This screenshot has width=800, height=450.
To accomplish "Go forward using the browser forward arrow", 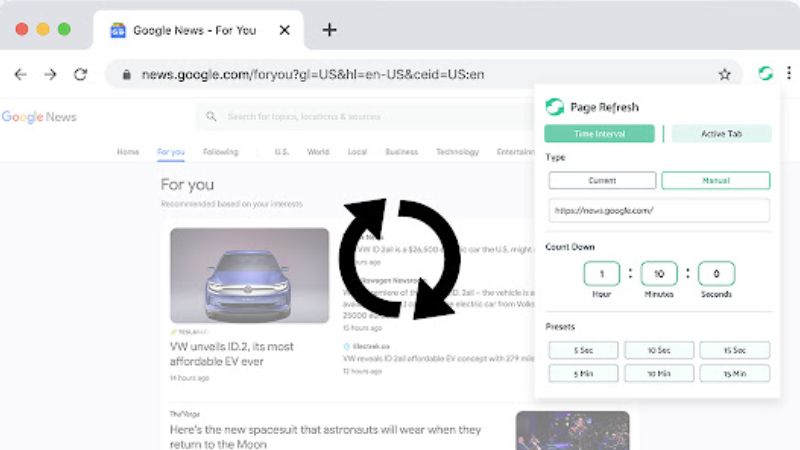I will click(50, 74).
